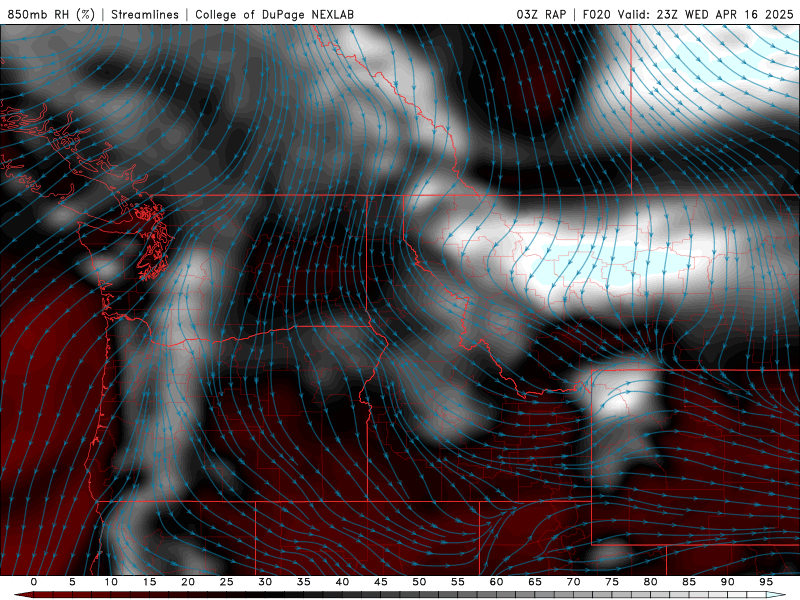This screenshot has height=600, width=800.
Task: Click the color bar value 25
Action: coord(227,582)
